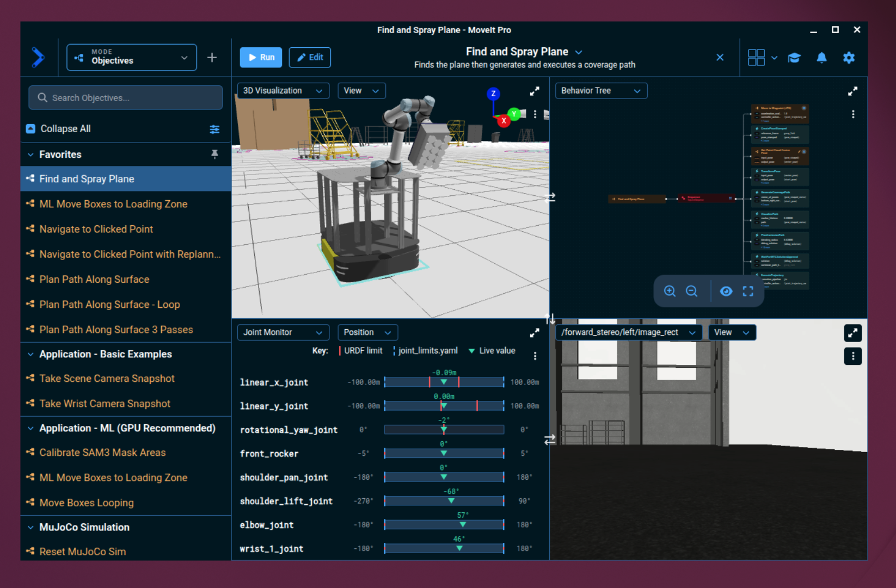Click the MoveIt Pro logo icon
This screenshot has width=896, height=588.
[x=38, y=57]
